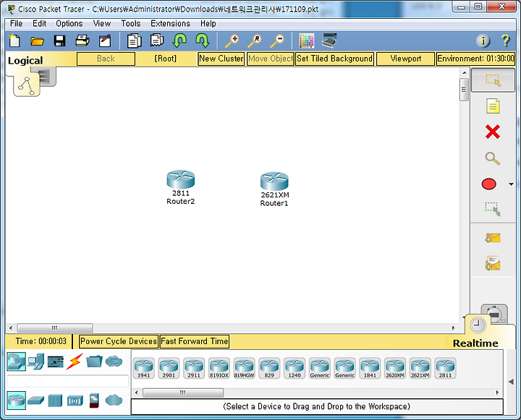Screen dimensions: 521x420
Task: Click the New file icon
Action: 14,41
